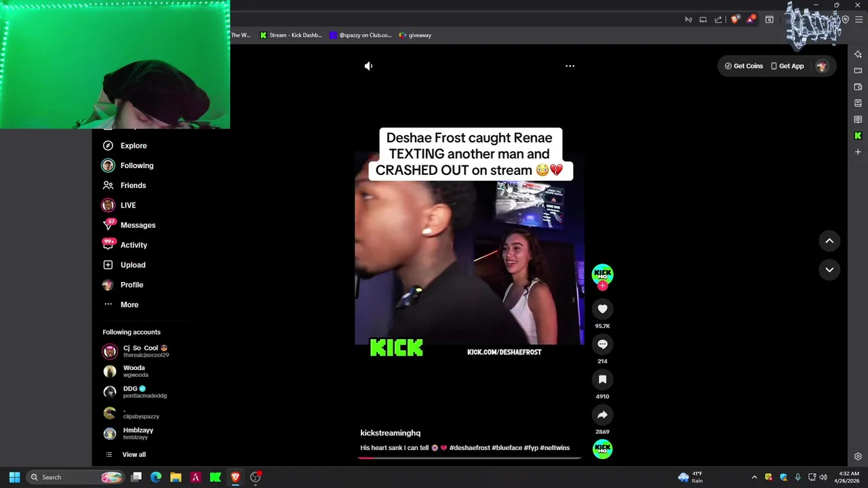Click the #neltwins hashtag
Screen dimensions: 868x488
point(555,448)
